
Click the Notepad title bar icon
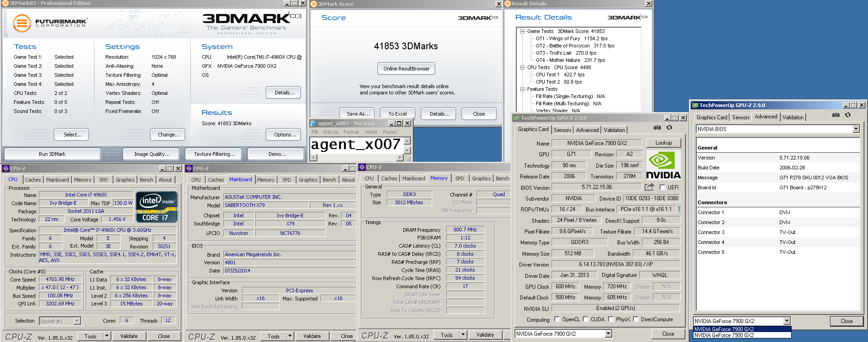[x=313, y=123]
